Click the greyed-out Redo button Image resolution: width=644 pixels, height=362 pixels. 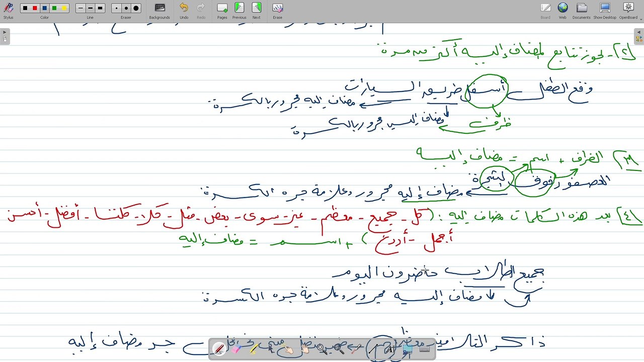201,11
